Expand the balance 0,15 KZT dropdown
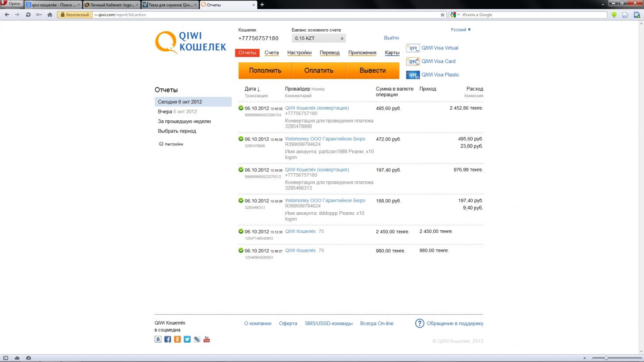Screen dimensions: 644x362 pos(342,38)
